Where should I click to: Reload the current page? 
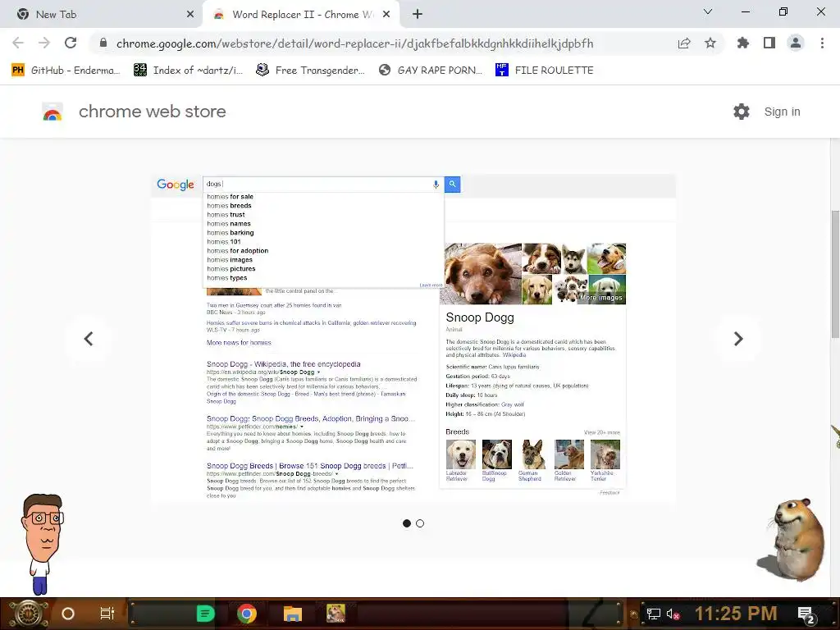[x=71, y=43]
